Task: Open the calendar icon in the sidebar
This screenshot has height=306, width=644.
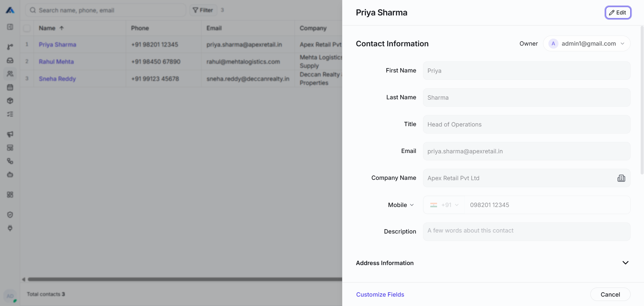Action: (10, 87)
